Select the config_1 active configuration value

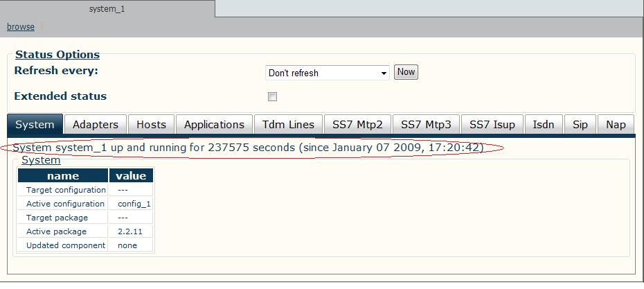[x=134, y=204]
